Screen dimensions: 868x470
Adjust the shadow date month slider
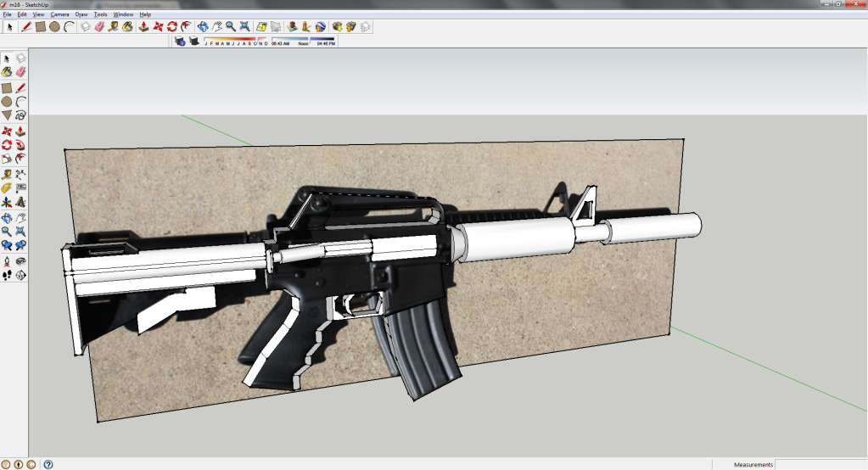pos(236,41)
